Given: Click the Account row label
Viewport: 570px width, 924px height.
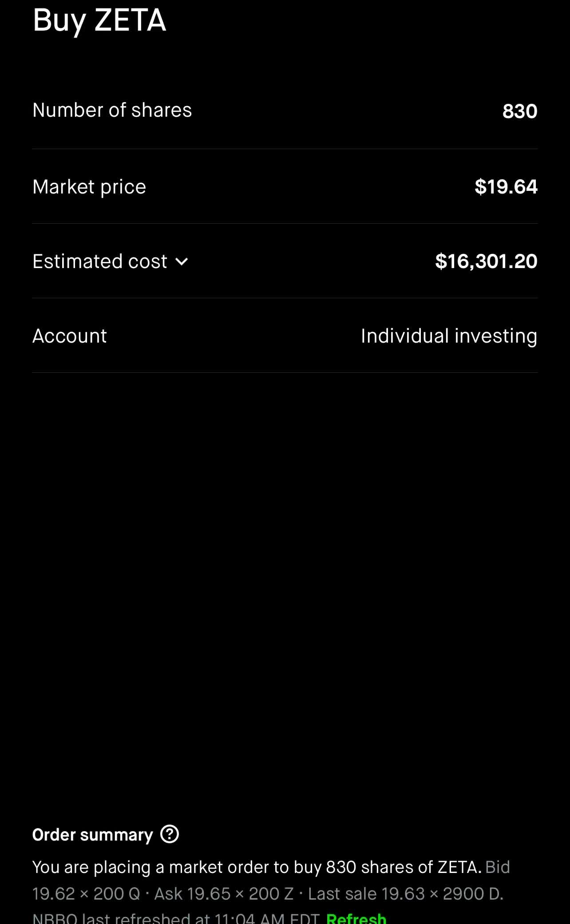Looking at the screenshot, I should pyautogui.click(x=70, y=336).
